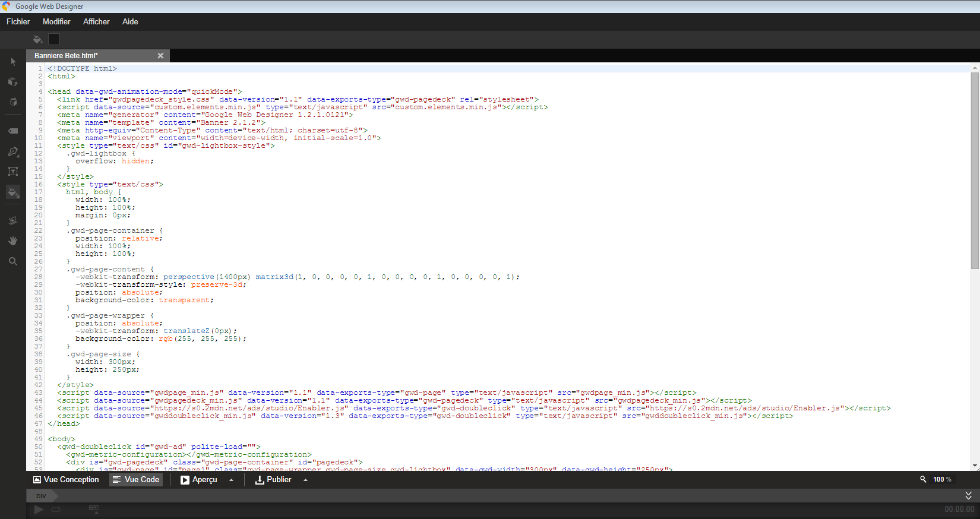The height and width of the screenshot is (519, 980).
Task: Select the Hand pan tool
Action: tap(13, 240)
